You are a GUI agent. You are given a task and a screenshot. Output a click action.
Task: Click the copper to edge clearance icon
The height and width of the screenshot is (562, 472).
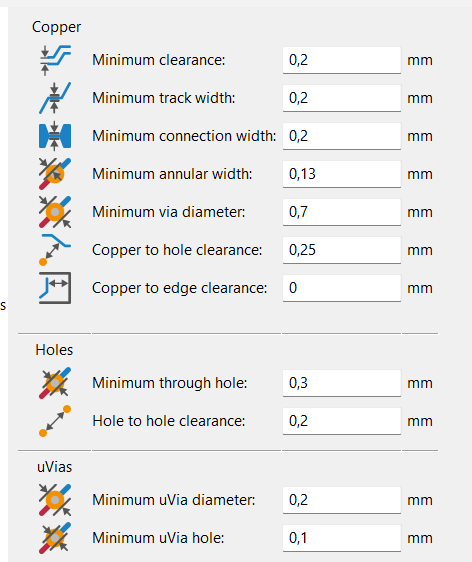[55, 288]
